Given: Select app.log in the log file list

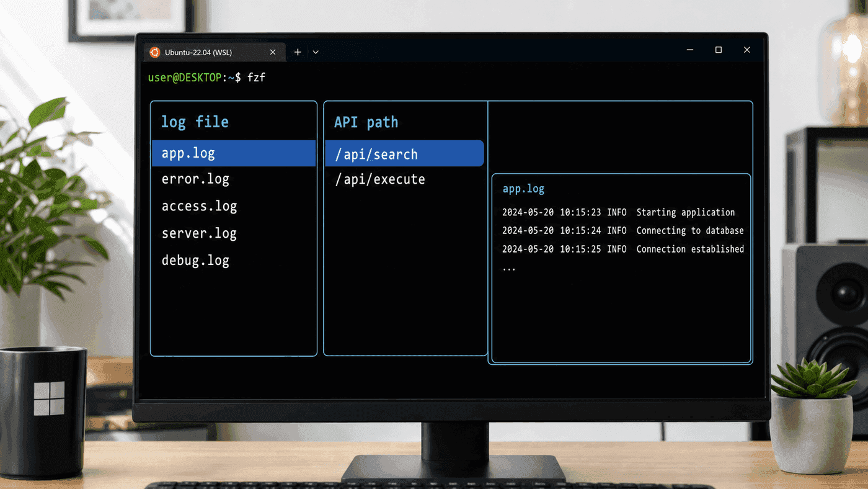Looking at the screenshot, I should tap(234, 153).
